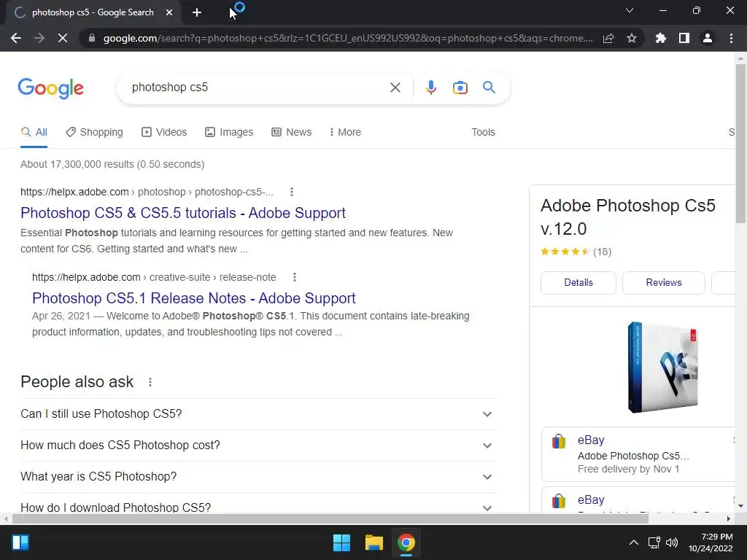This screenshot has width=747, height=560.
Task: Open Photoshop CS5 & CS5.5 tutorials link
Action: [183, 213]
